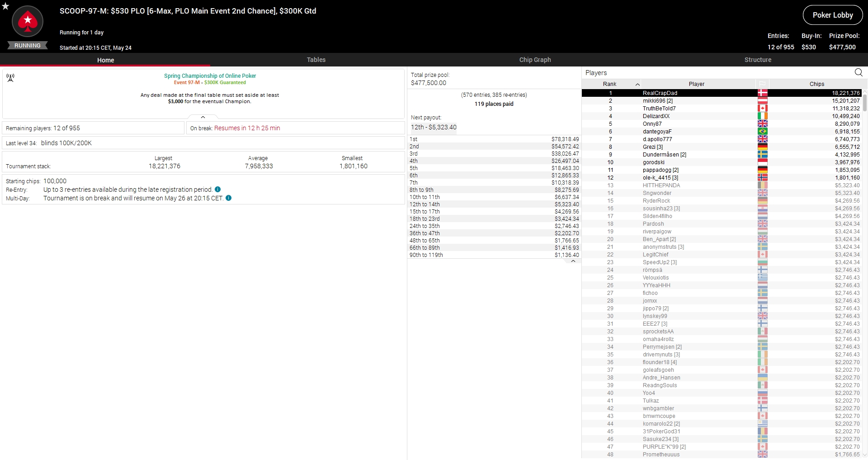This screenshot has width=868, height=460.
Task: Sort by the Chips column header
Action: point(816,84)
